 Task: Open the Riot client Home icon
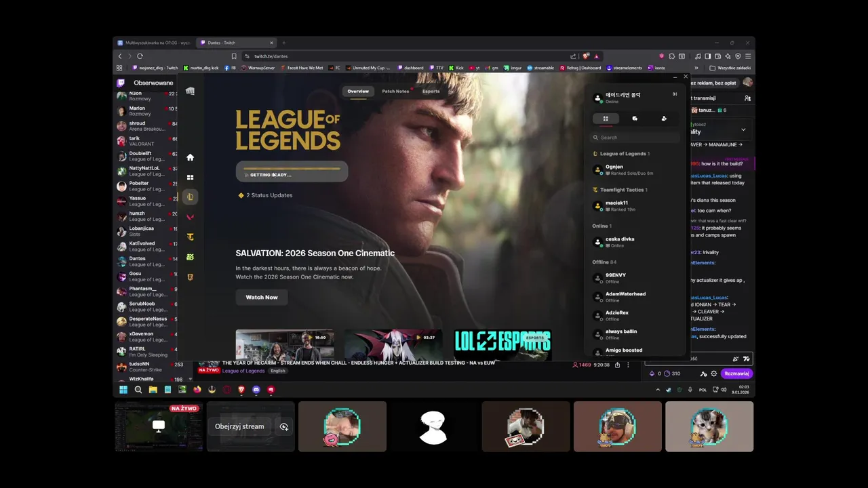[190, 157]
